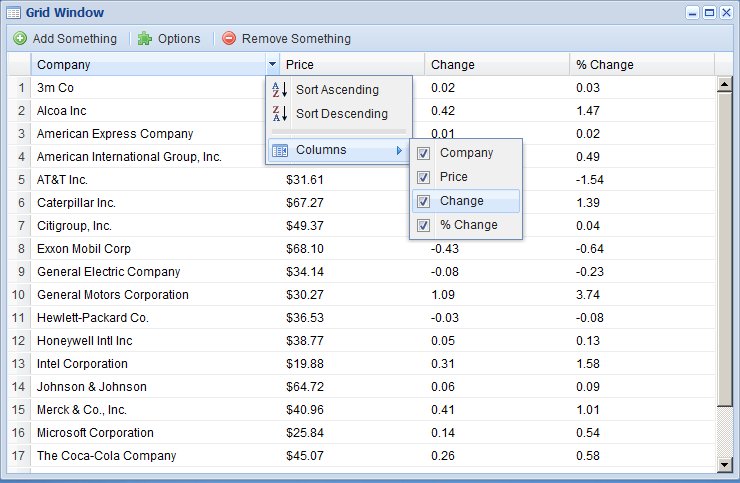The width and height of the screenshot is (740, 483).
Task: Minimize the Grid Window
Action: coord(692,13)
